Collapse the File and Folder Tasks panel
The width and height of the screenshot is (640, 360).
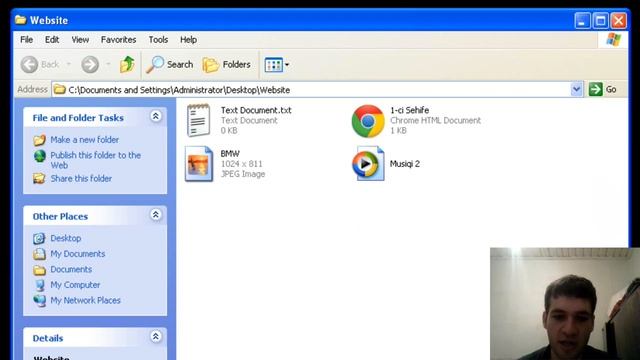[x=156, y=116]
